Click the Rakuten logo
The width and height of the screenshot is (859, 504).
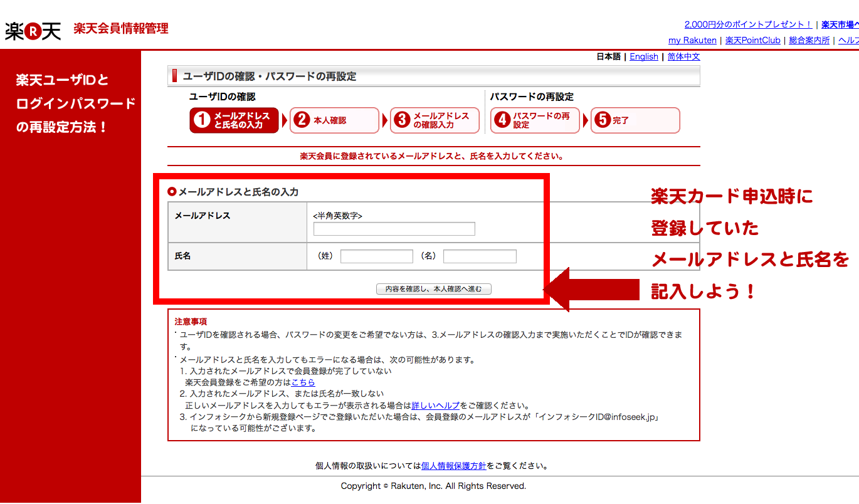pos(33,31)
